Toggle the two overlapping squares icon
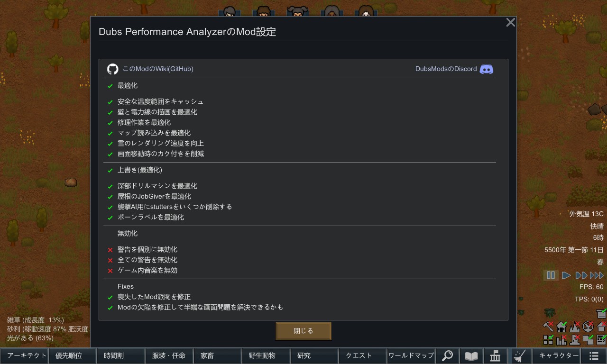Screen dimensions: 607x364 [589, 339]
